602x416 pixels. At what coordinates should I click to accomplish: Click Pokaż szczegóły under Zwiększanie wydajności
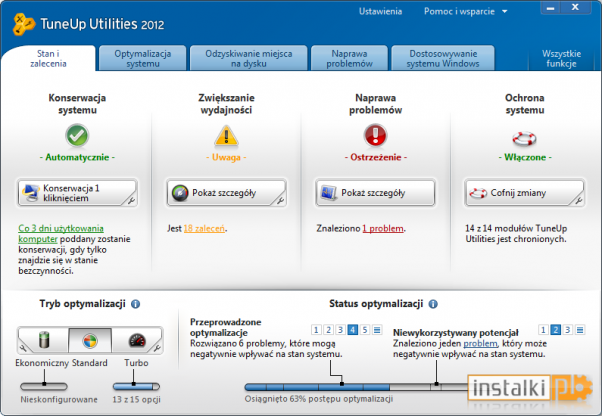(226, 193)
